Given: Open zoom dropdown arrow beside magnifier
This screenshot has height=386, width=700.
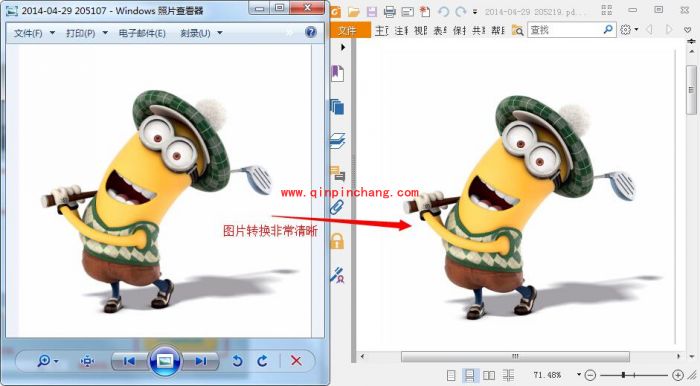Looking at the screenshot, I should 56,361.
